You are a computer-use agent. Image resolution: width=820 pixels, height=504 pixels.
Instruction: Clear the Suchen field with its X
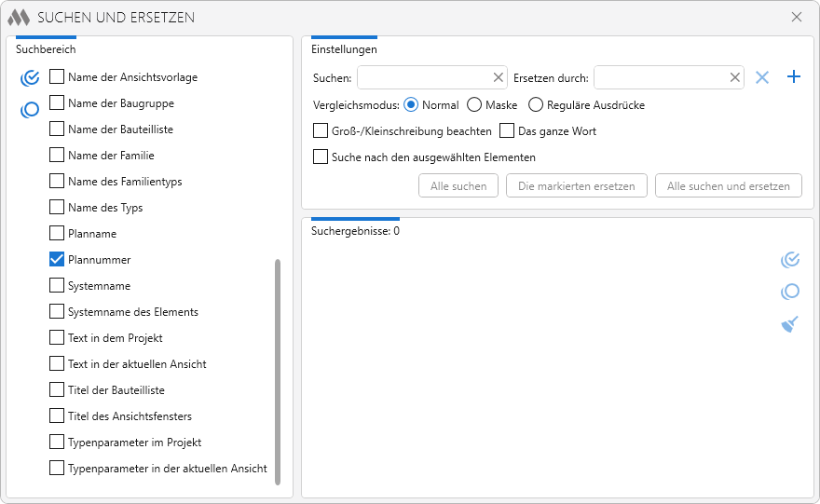click(498, 77)
